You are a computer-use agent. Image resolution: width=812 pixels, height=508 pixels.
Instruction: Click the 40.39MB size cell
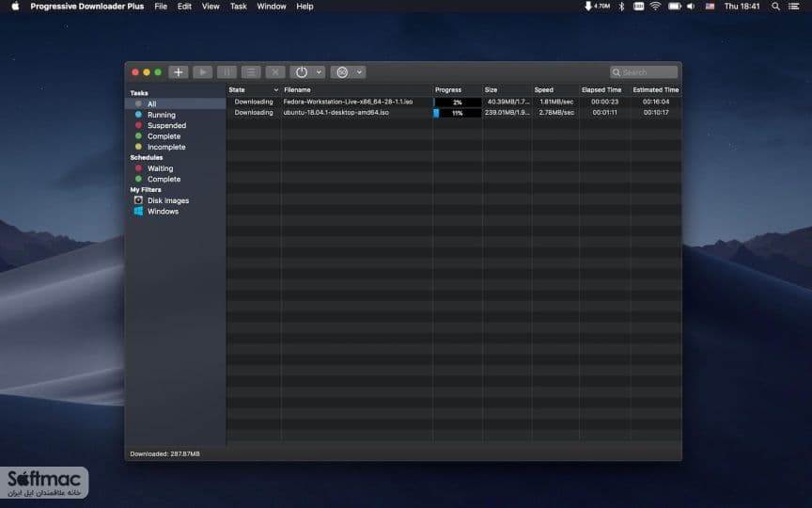pyautogui.click(x=507, y=102)
